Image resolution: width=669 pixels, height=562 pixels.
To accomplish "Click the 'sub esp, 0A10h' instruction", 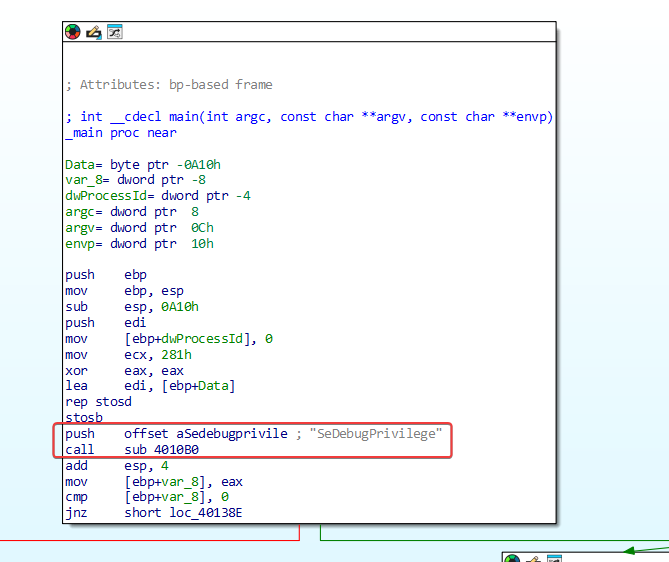I will [132, 307].
